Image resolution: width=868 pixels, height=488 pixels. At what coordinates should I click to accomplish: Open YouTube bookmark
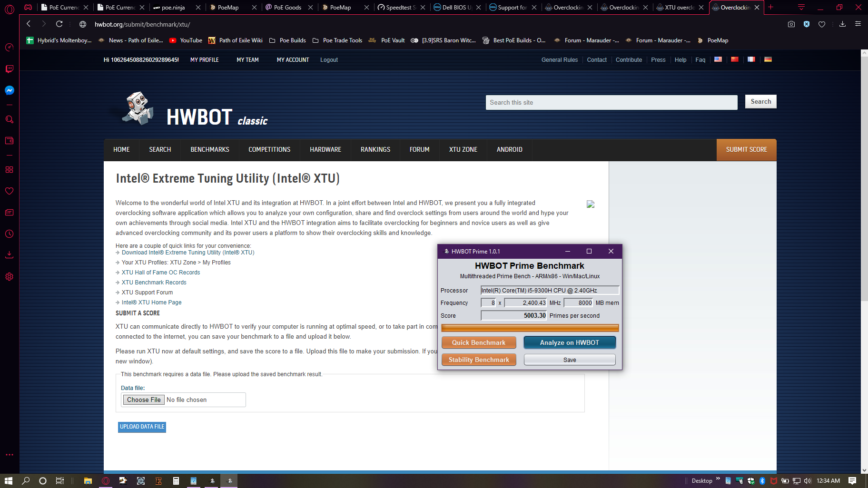[x=186, y=40]
